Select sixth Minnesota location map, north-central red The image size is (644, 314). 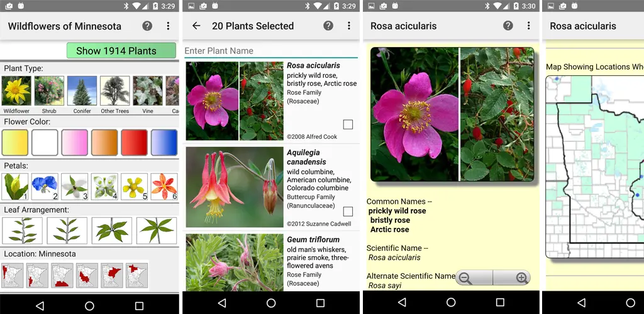136,276
